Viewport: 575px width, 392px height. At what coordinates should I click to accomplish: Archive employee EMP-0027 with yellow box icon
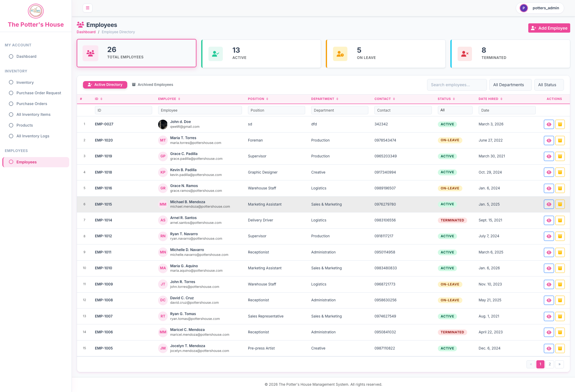pyautogui.click(x=560, y=124)
